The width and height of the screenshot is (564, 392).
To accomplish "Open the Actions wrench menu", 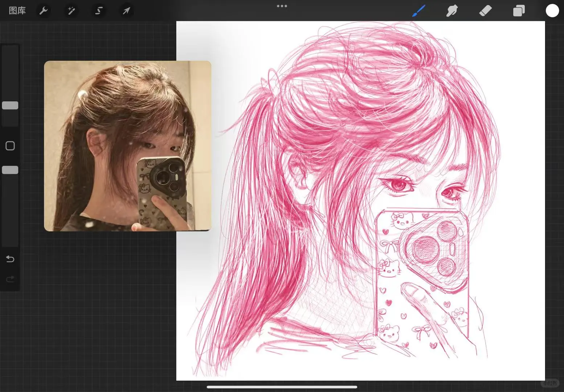I will pyautogui.click(x=44, y=11).
